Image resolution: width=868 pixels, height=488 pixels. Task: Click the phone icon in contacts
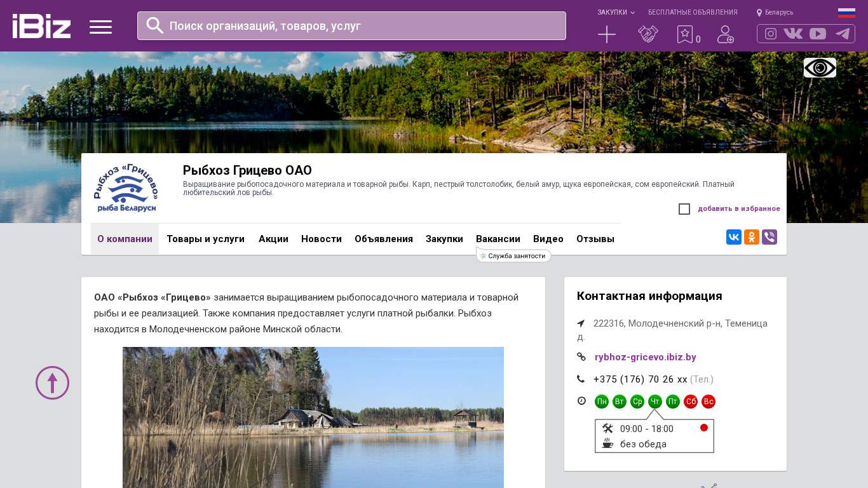581,379
